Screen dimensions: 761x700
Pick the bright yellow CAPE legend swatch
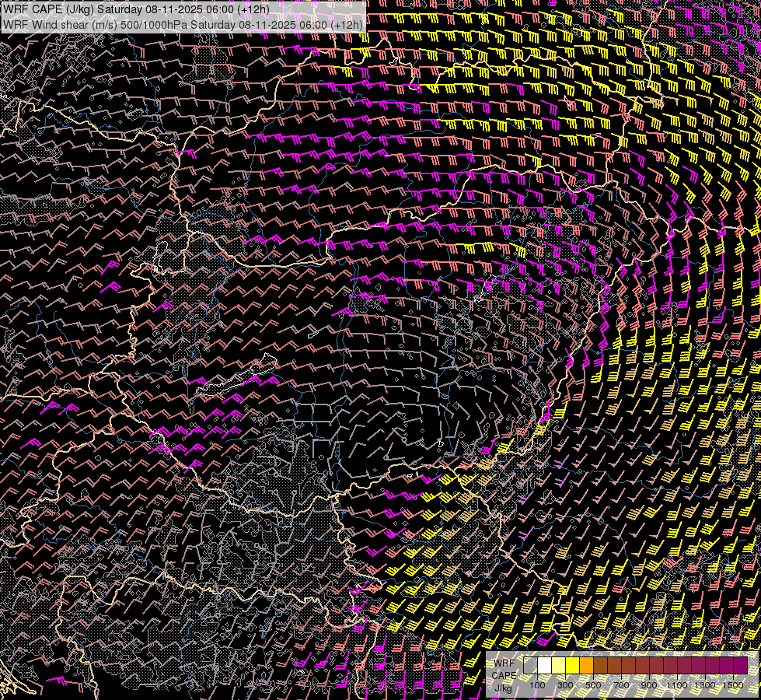coord(572,666)
